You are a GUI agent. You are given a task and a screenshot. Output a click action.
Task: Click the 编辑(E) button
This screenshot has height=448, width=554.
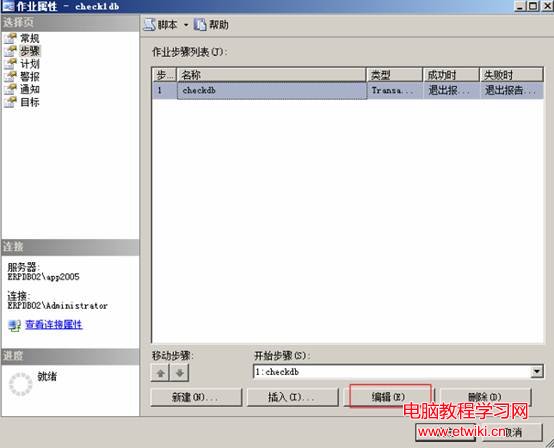coord(389,397)
